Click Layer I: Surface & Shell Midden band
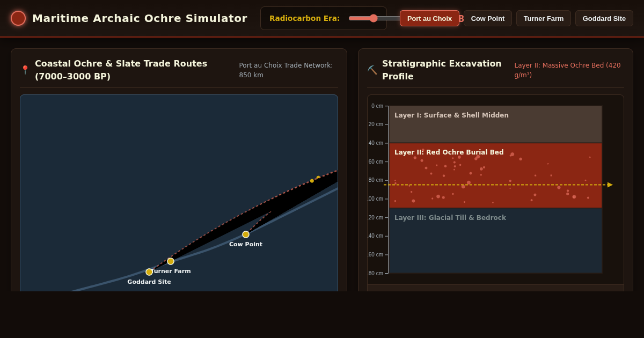The image size is (644, 338). click(495, 124)
